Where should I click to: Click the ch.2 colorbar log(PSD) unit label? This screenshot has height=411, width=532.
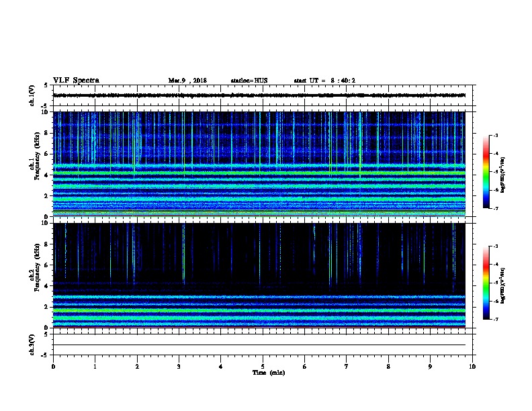click(x=503, y=286)
